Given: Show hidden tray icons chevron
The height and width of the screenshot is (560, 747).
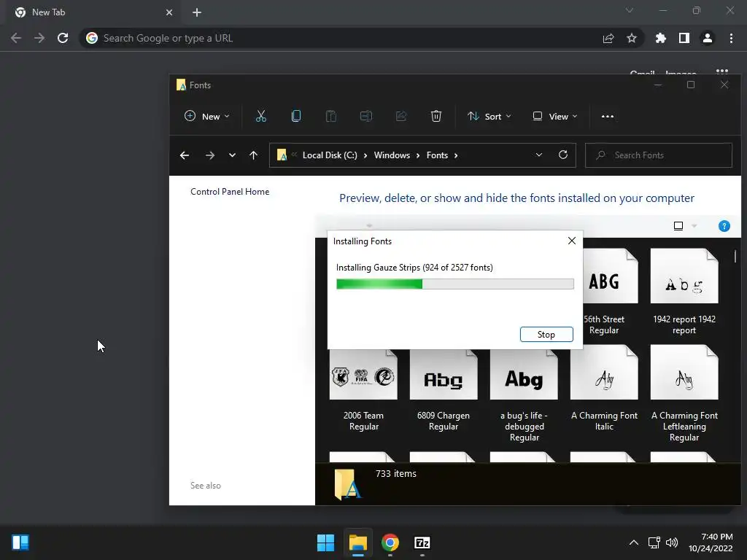Looking at the screenshot, I should 634,542.
